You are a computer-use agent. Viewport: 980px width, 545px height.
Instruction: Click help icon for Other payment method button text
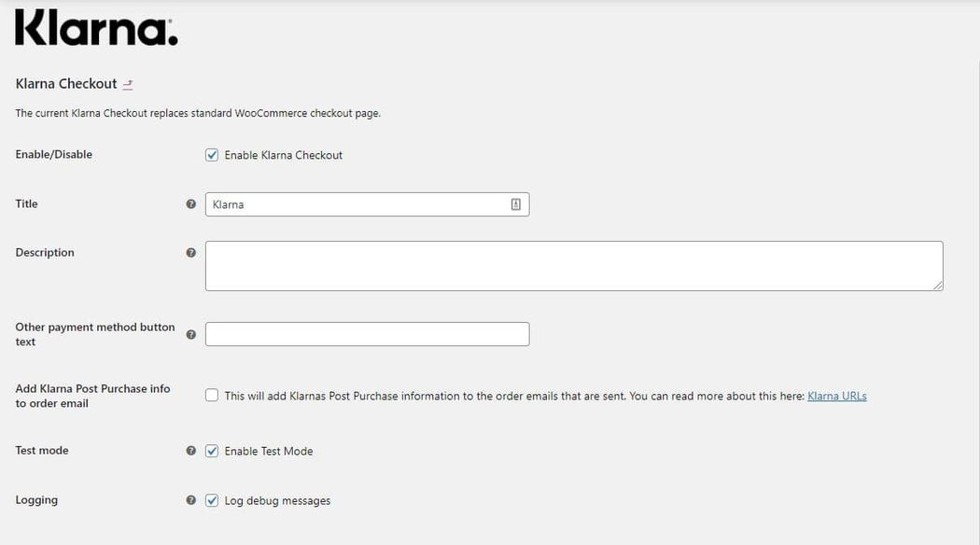[191, 334]
